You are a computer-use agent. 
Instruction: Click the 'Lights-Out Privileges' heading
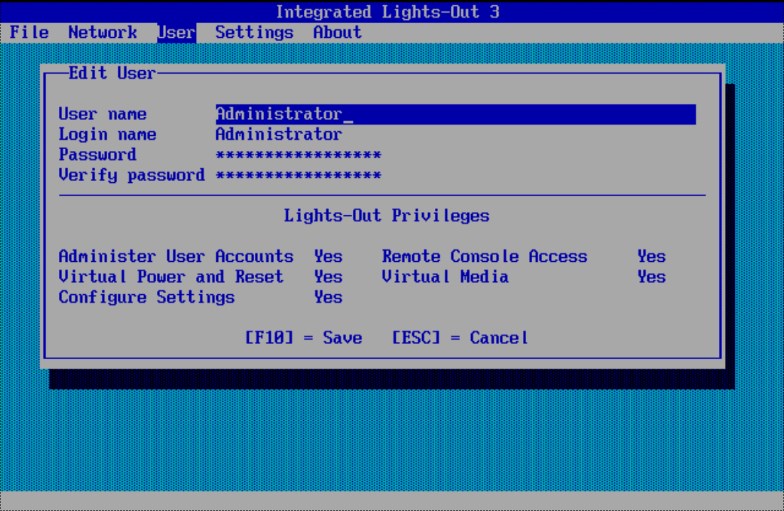coord(386,216)
